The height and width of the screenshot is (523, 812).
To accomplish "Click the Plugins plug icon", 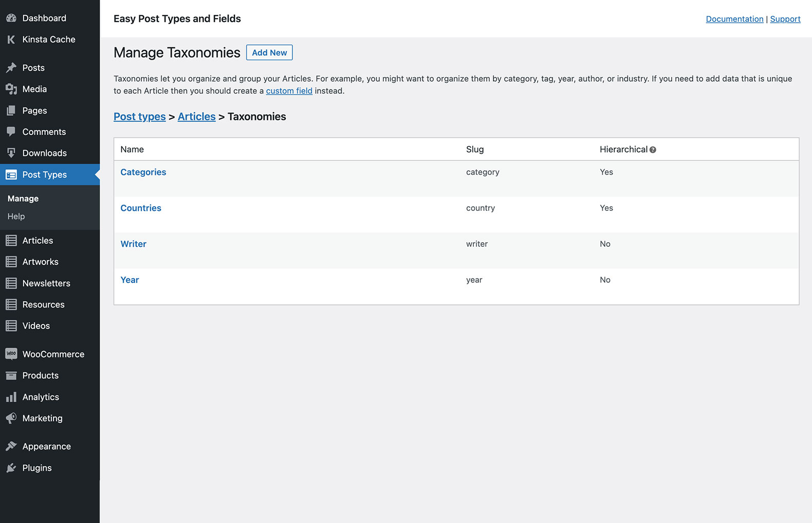I will 11,468.
